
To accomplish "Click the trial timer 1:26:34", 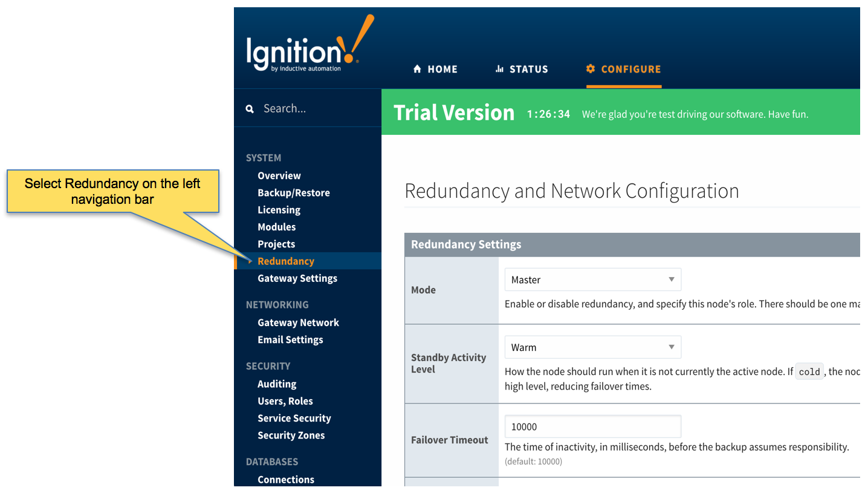I will tap(548, 114).
